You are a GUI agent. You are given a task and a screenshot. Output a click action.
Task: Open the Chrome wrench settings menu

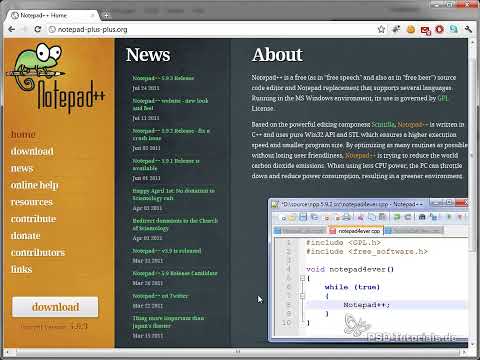click(x=468, y=29)
